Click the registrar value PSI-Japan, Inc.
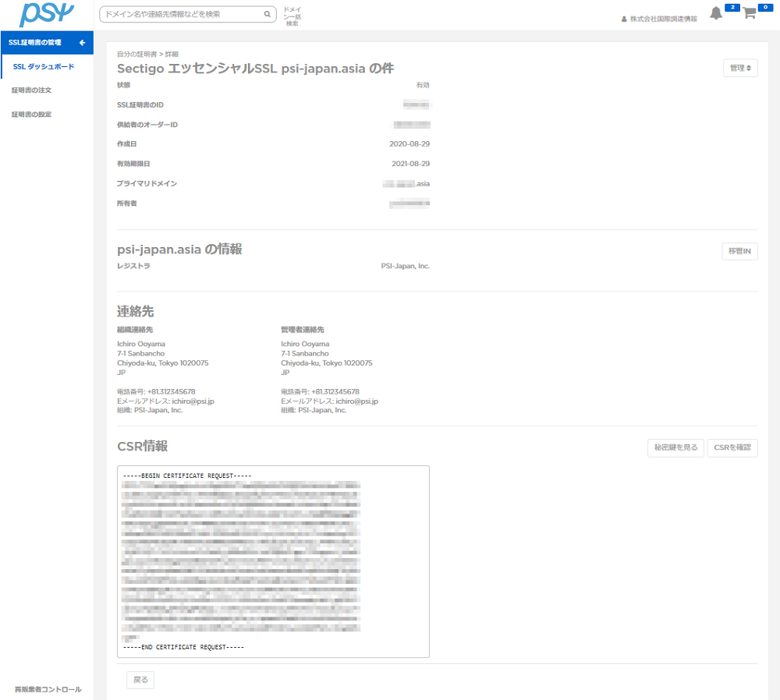 pos(405,266)
